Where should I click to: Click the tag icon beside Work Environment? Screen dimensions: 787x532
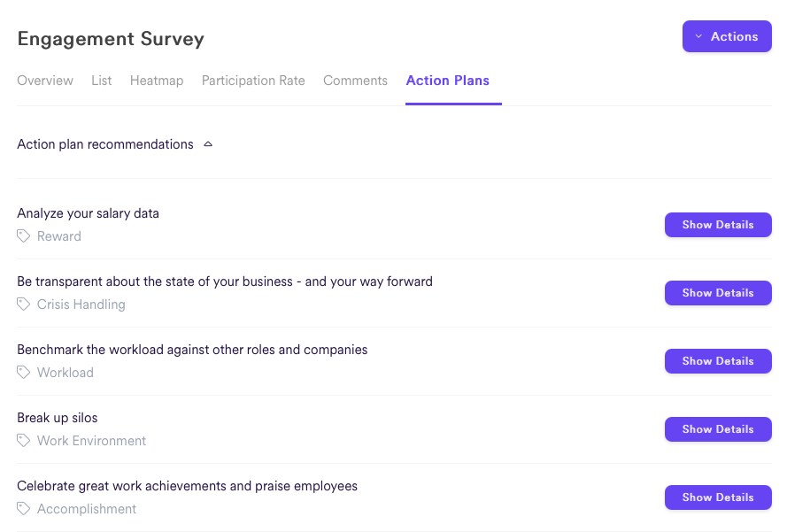point(24,441)
